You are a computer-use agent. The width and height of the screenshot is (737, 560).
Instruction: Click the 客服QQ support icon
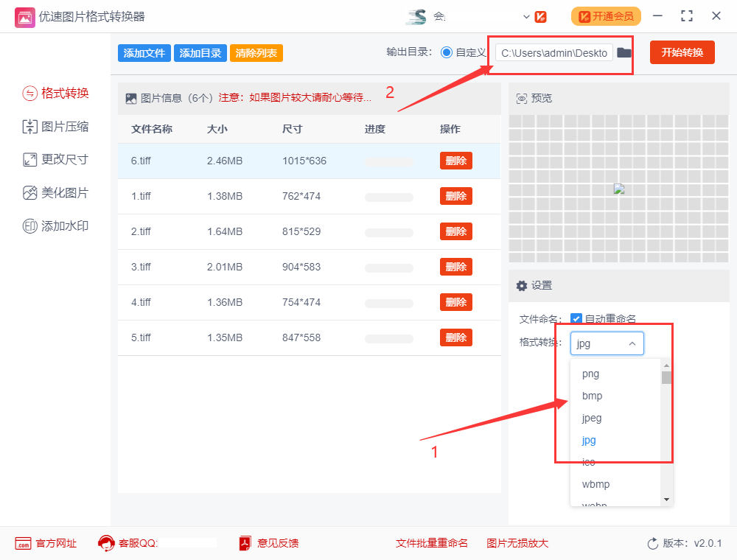[106, 543]
